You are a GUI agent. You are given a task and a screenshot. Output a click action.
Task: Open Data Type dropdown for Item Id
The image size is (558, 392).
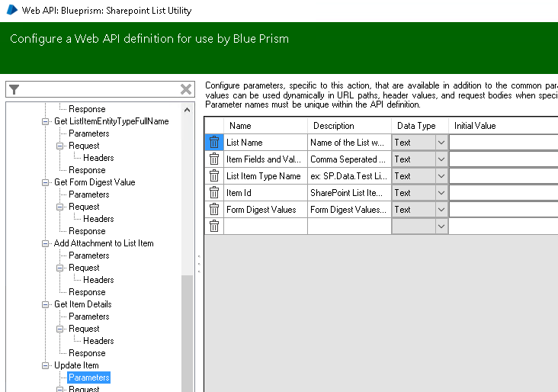click(x=441, y=192)
